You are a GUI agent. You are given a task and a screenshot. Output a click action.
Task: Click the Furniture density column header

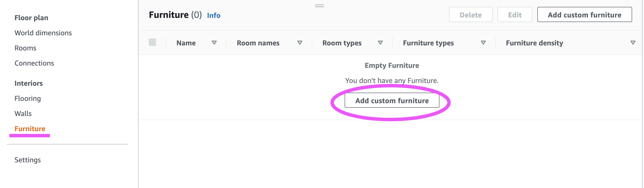point(534,43)
